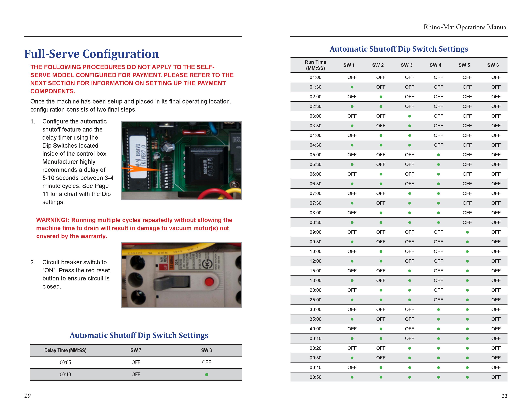
Task: Click the green SW 5 dot in row 00:10
Action: (467, 339)
